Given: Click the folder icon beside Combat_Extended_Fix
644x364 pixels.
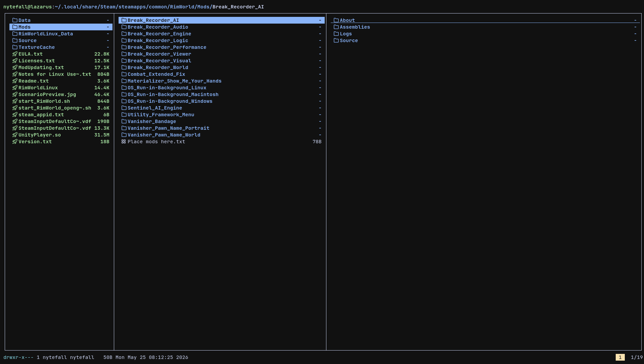Looking at the screenshot, I should (124, 74).
